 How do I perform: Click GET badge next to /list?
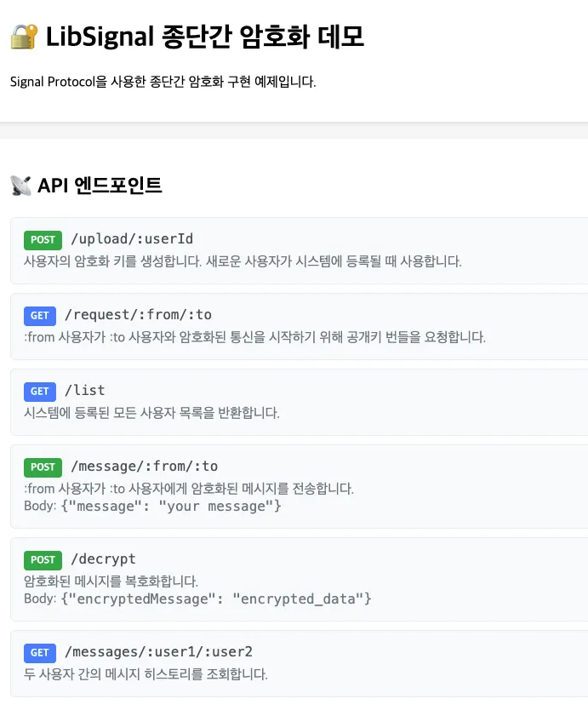tap(40, 392)
